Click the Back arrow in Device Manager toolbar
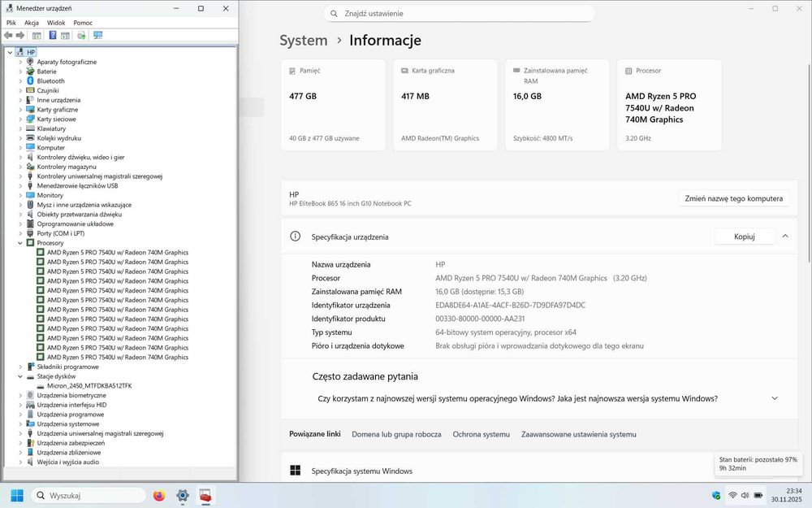 pos(8,35)
